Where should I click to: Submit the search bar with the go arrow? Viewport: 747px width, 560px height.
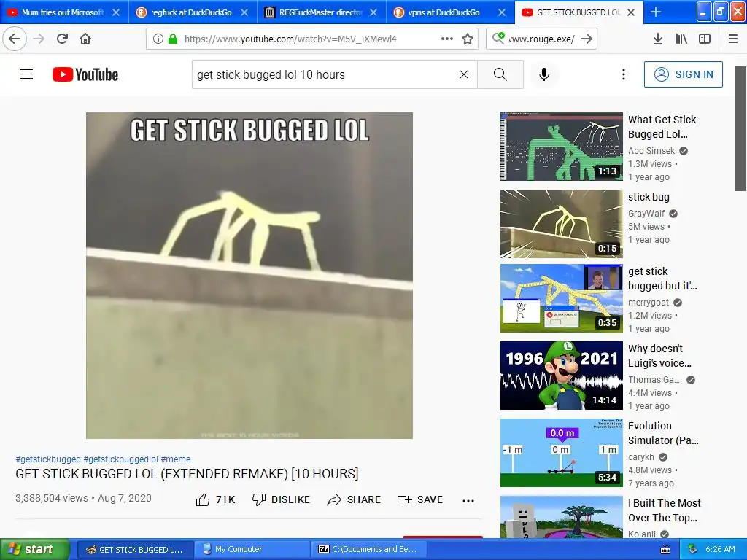587,39
